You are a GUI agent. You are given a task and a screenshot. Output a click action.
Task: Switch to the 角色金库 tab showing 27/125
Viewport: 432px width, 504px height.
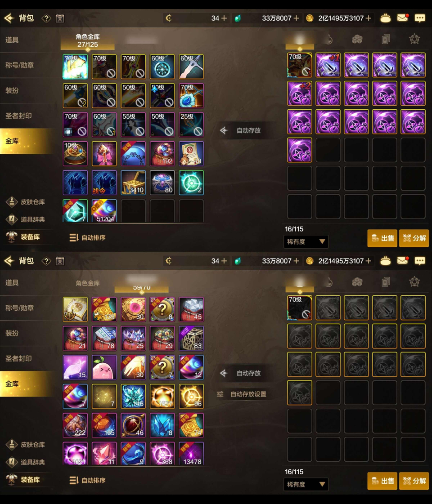pyautogui.click(x=87, y=41)
